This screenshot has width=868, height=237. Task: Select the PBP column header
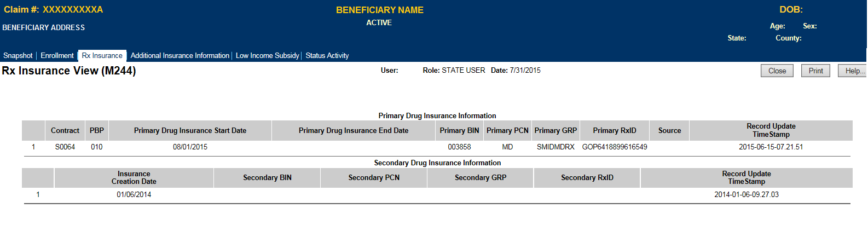click(97, 130)
